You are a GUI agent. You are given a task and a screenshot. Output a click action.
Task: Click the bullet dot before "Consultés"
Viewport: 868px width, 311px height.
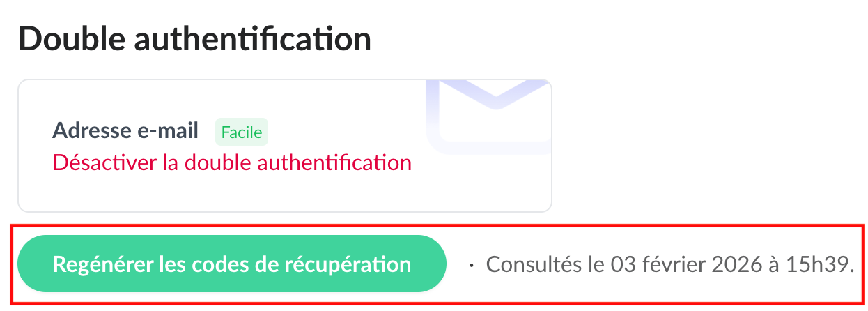tap(472, 265)
